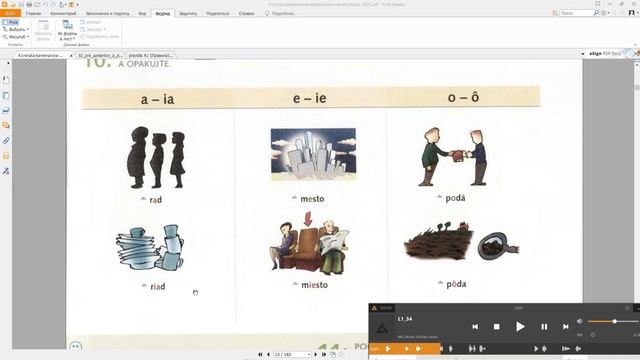Viewport: 640px width, 360px height.
Task: Click the track title L1_34
Action: 404,319
